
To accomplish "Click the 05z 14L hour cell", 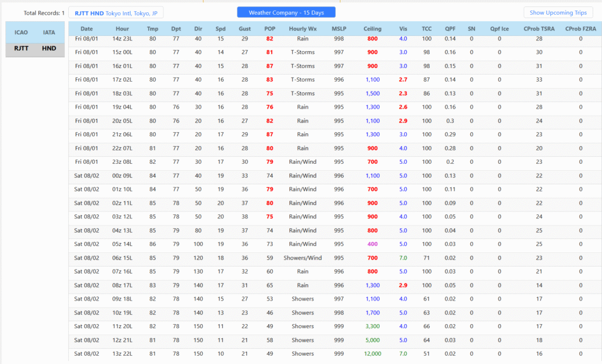I will [x=122, y=244].
